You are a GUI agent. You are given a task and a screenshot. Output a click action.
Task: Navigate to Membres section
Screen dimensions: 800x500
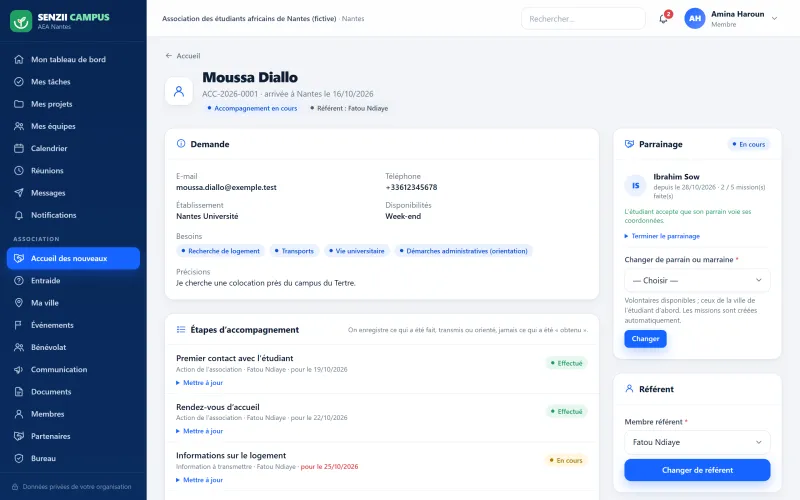[73, 414]
